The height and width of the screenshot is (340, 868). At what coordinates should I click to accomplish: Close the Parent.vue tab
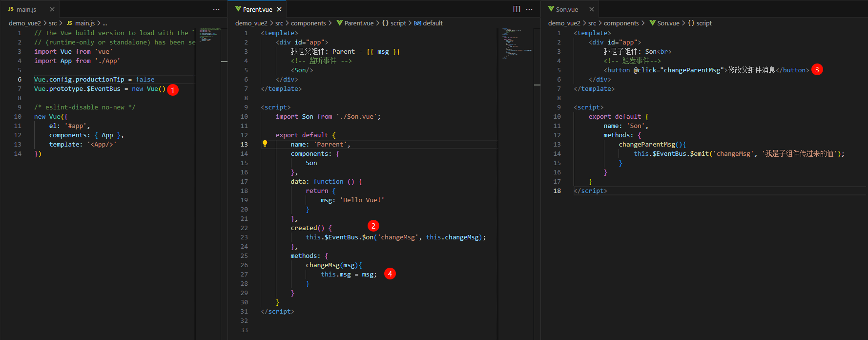[279, 9]
